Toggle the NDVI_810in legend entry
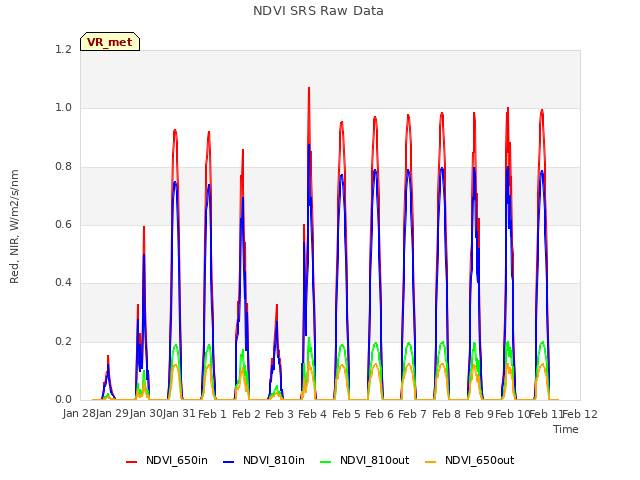 point(264,460)
